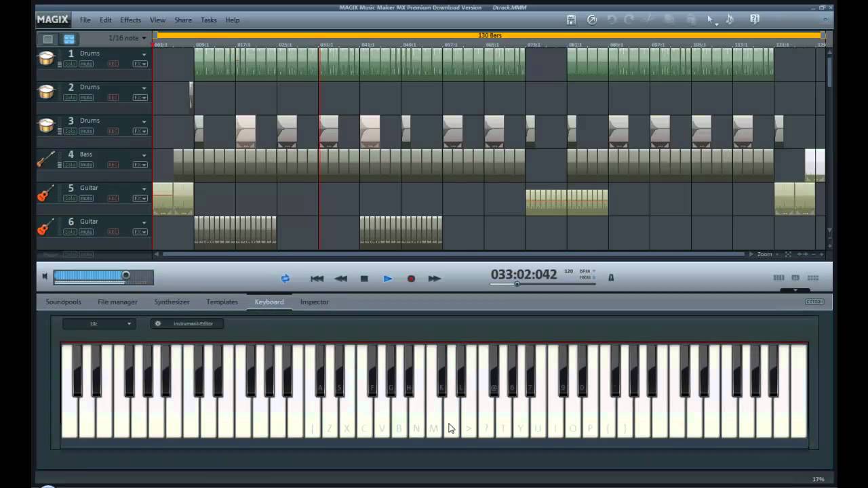Viewport: 868px width, 488px height.
Task: Switch to the Synthesizer tab
Action: tap(172, 302)
